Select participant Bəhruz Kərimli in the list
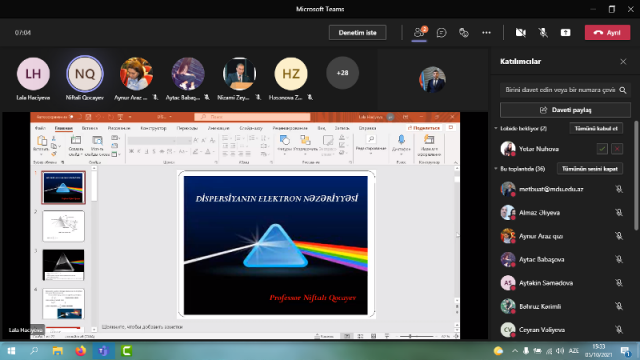 pyautogui.click(x=563, y=306)
